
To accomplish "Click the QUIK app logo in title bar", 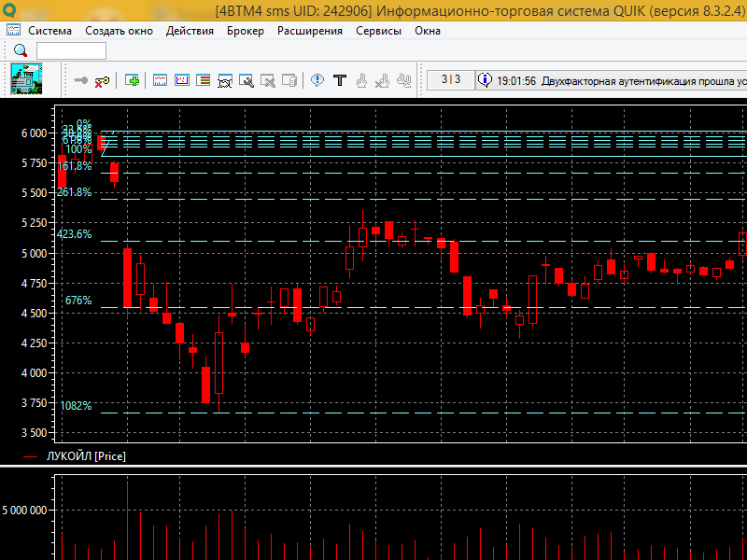I will point(9,9).
